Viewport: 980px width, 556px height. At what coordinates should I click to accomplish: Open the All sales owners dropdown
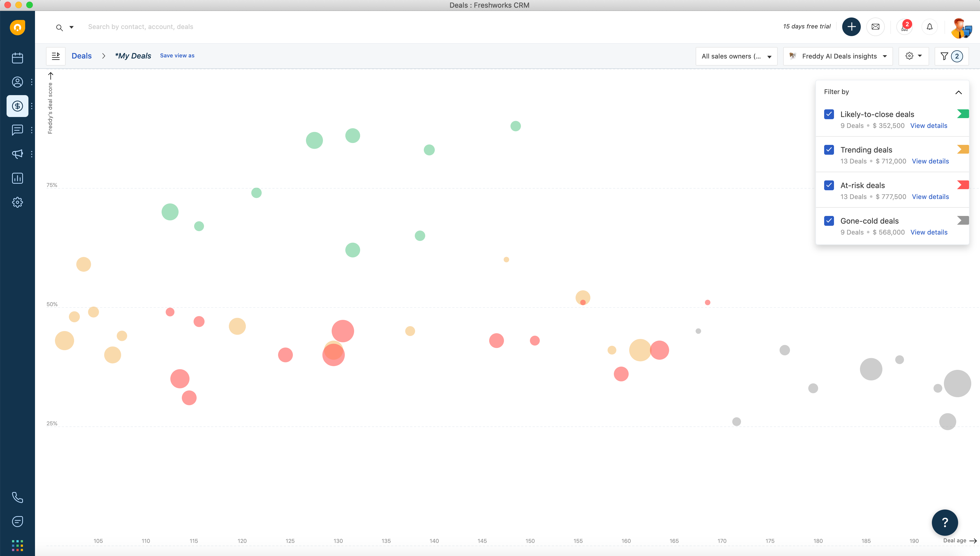point(736,56)
